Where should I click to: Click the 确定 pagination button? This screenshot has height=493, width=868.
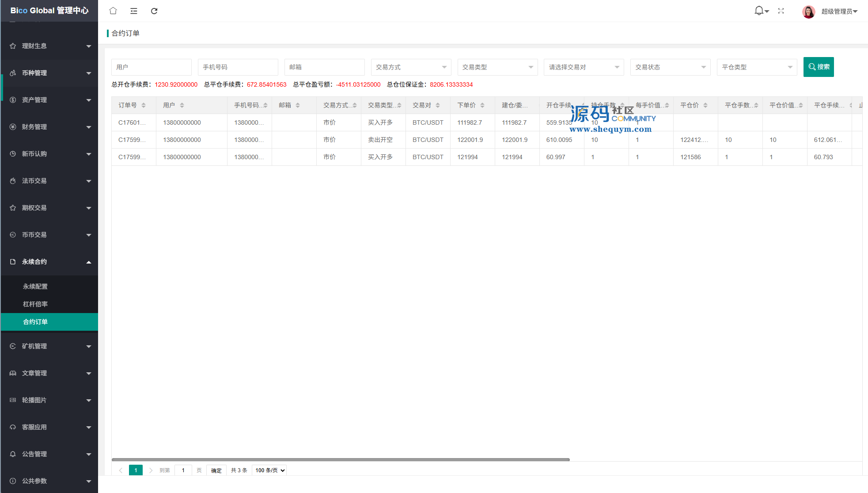pos(216,470)
